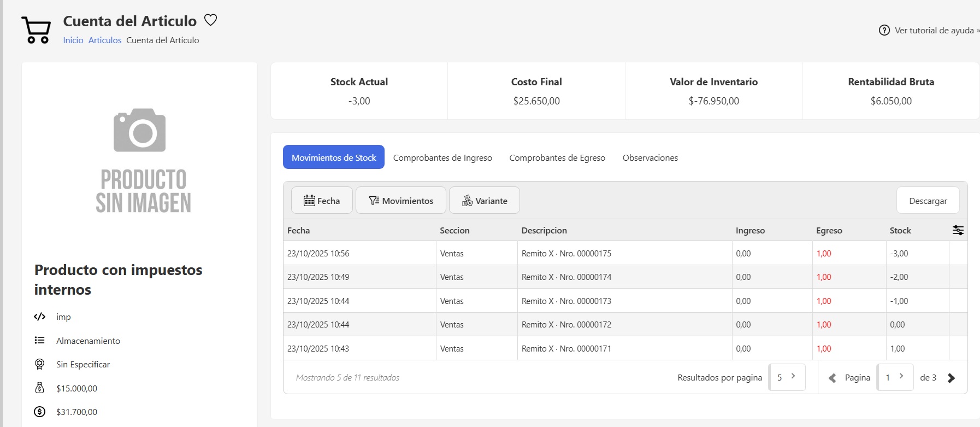Screen dimensions: 980x427
Task: Go to Inicio breadcrumb link
Action: pos(73,40)
